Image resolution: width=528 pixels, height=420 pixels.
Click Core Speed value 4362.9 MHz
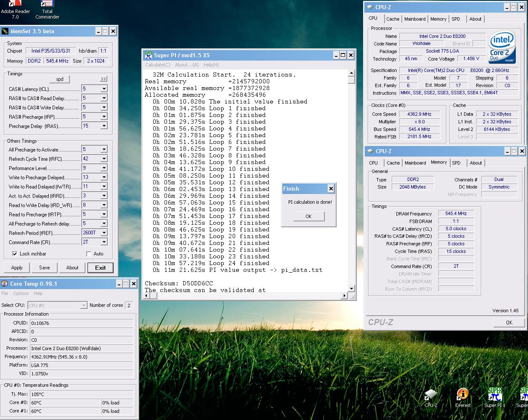pyautogui.click(x=419, y=114)
